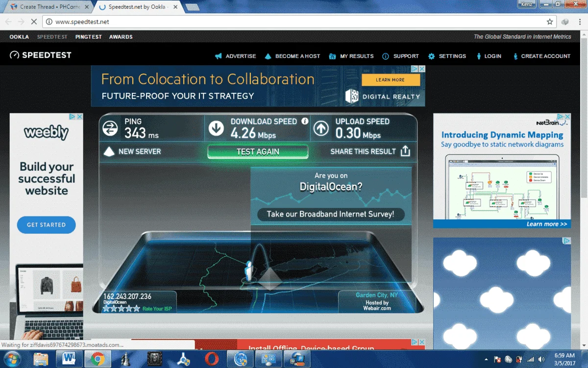Open the Windows Start menu
The height and width of the screenshot is (368, 588).
pyautogui.click(x=12, y=360)
